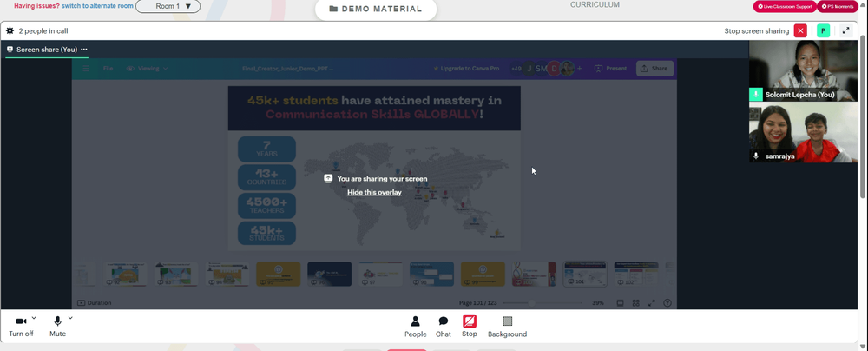Image resolution: width=868 pixels, height=351 pixels.
Task: Open the DEMO MATERIAL folder button
Action: point(375,9)
